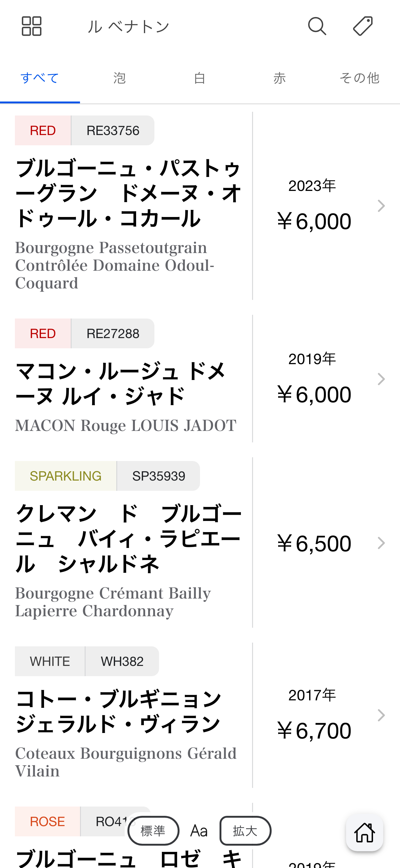Show the 赤 wines tab
400x868 pixels.
[279, 78]
